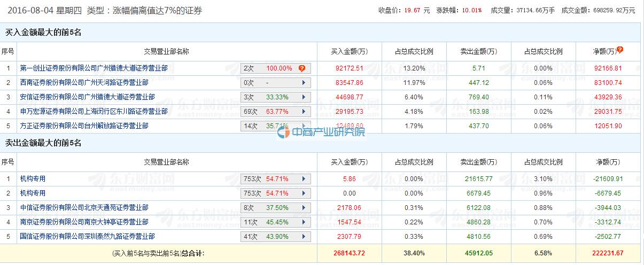Select sell amount 6679.45 cell
This screenshot has width=644, height=265.
pos(478,193)
